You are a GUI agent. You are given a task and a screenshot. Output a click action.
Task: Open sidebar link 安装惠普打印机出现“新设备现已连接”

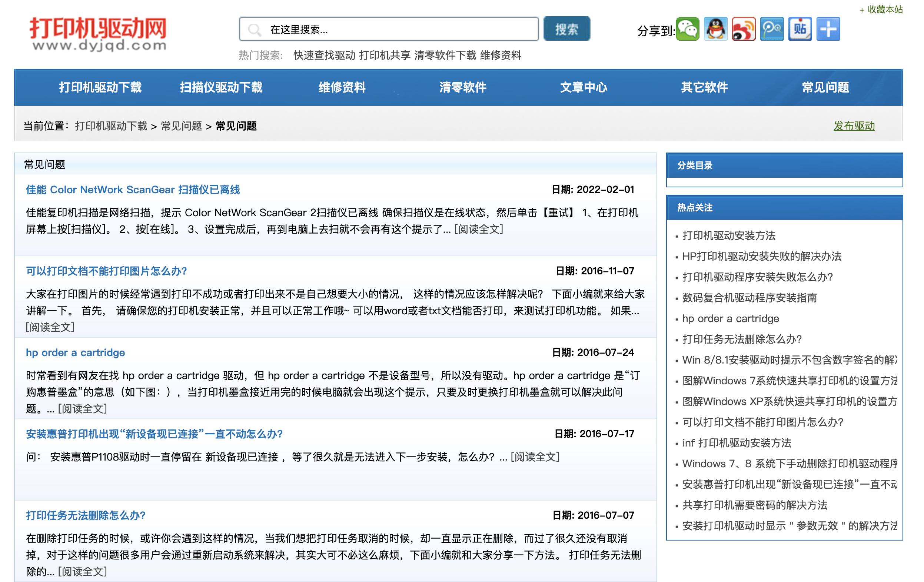(790, 484)
